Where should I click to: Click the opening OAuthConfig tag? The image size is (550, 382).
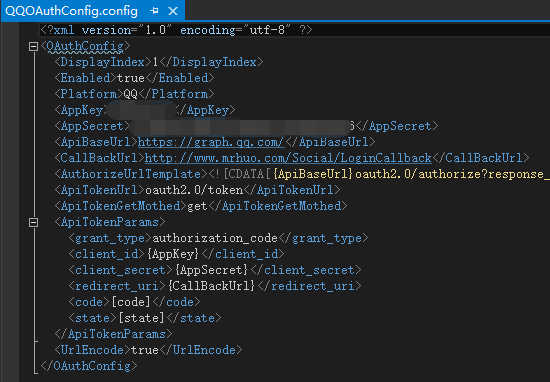(x=85, y=46)
